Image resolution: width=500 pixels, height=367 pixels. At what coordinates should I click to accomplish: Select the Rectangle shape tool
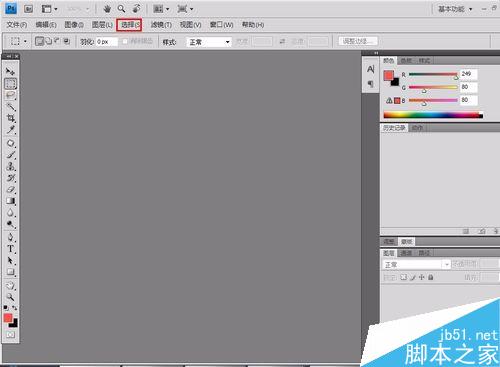click(x=10, y=272)
